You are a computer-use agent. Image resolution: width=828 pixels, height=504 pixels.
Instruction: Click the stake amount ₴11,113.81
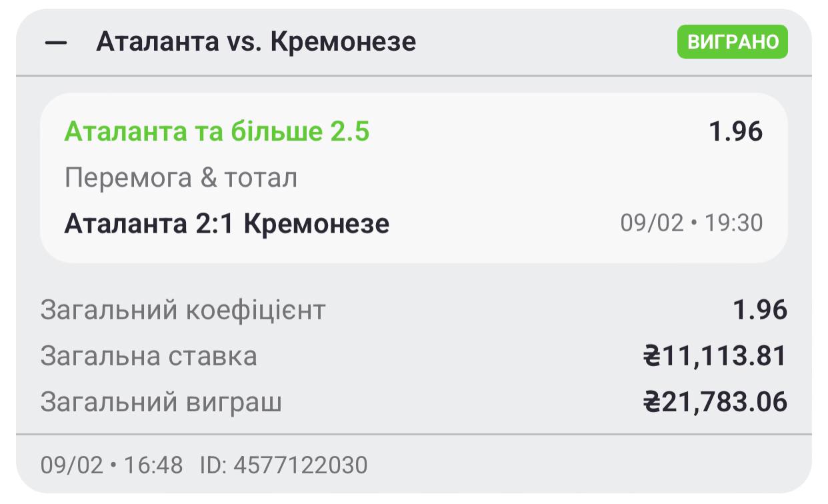point(715,356)
